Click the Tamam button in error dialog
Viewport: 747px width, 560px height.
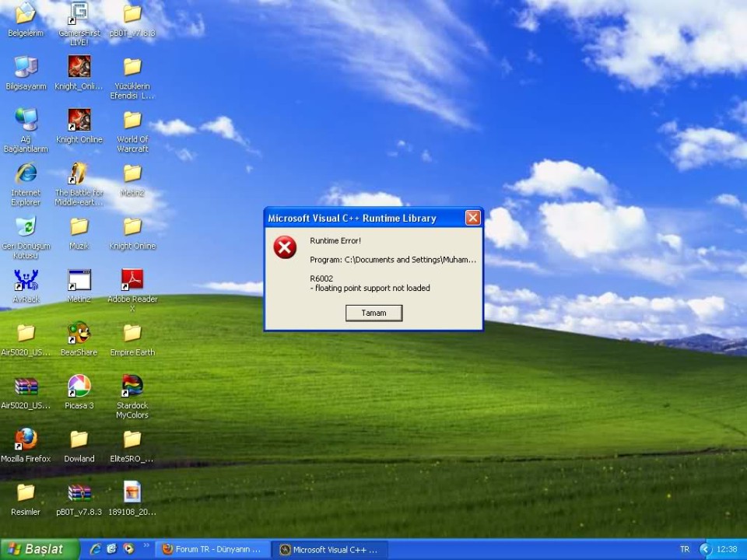click(x=373, y=313)
